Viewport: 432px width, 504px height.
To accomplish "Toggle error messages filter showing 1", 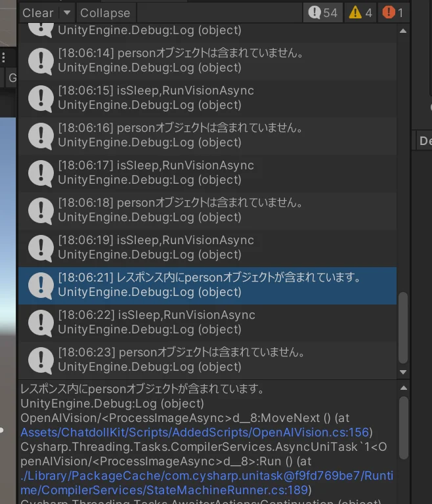I will click(x=393, y=13).
